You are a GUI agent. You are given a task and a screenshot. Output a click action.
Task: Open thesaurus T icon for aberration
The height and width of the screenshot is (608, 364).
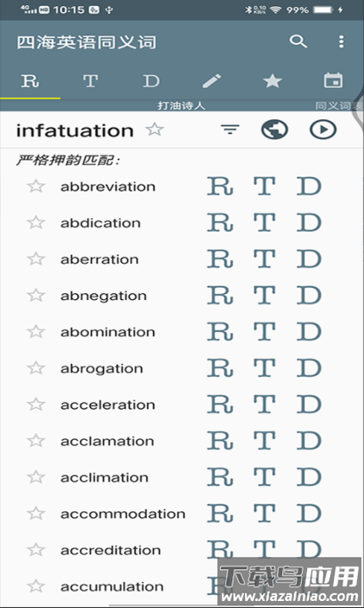pos(265,260)
